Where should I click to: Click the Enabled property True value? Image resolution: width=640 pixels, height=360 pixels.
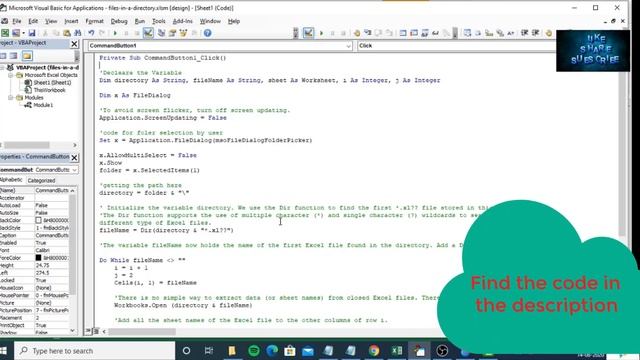pos(52,243)
